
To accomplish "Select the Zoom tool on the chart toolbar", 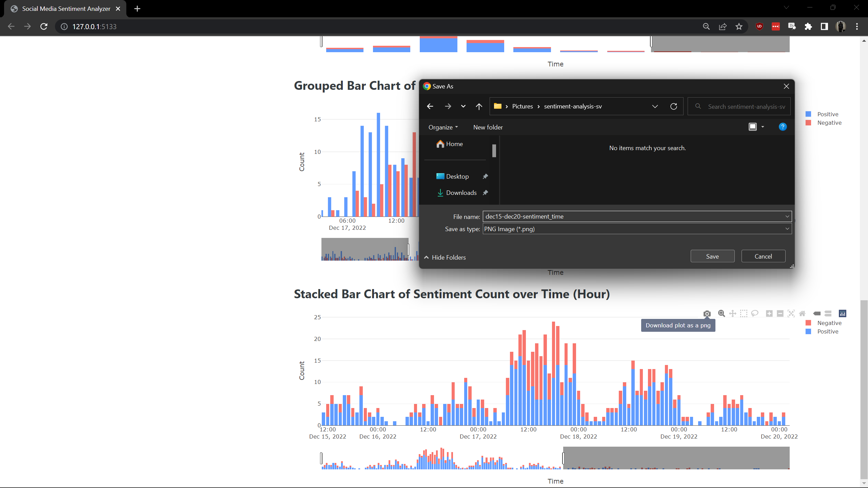I will pos(722,313).
